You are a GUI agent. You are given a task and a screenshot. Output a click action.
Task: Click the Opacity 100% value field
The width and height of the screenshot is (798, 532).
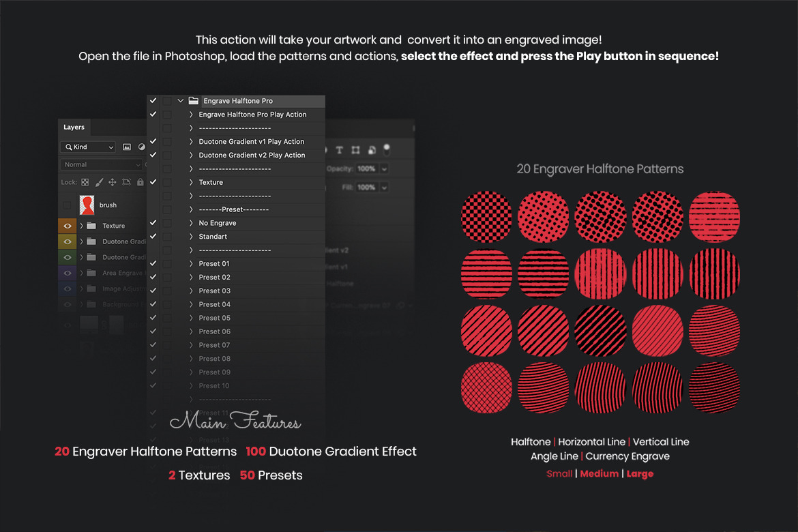click(x=366, y=169)
